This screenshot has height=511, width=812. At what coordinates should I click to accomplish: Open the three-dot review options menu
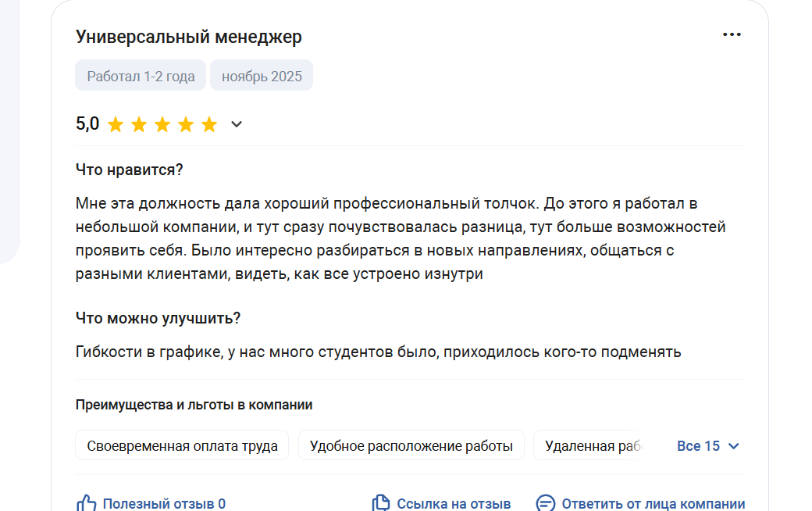coord(732,34)
